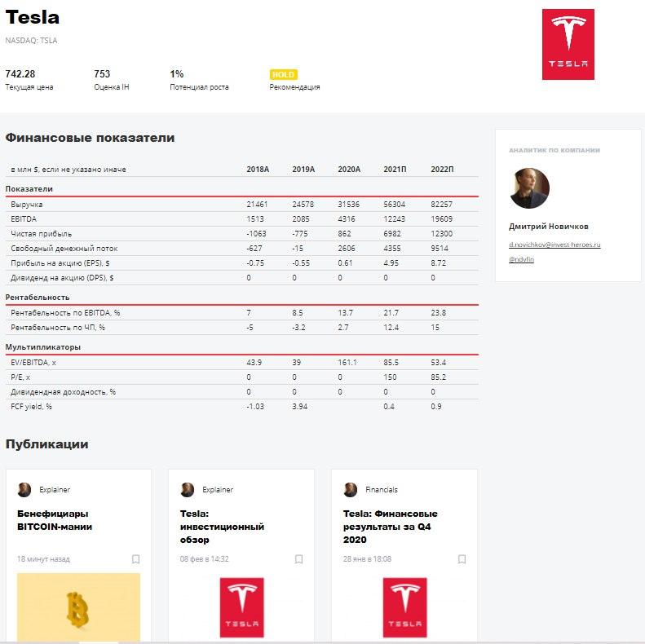Click Financials tag on Q4 2020 card
Screen dimensions: 645x644
coord(382,490)
